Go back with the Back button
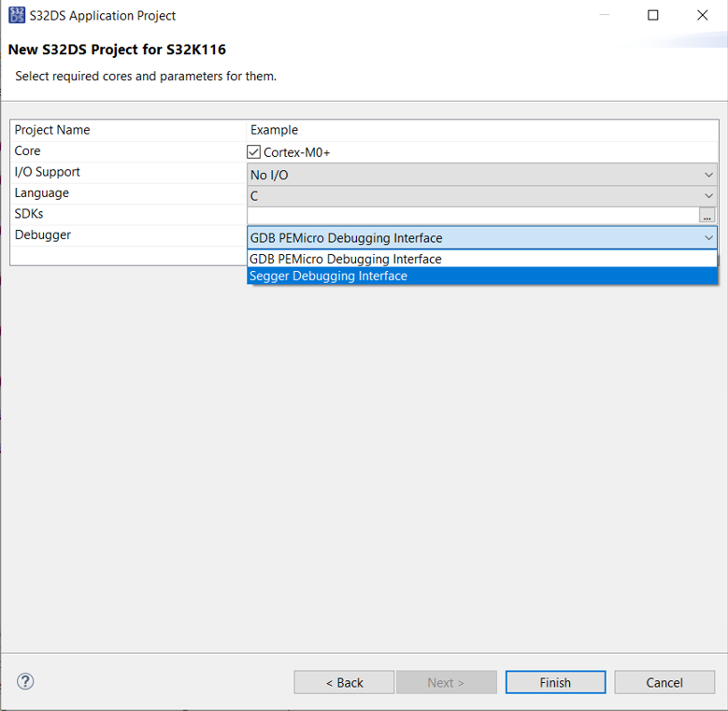This screenshot has width=728, height=711. tap(344, 682)
